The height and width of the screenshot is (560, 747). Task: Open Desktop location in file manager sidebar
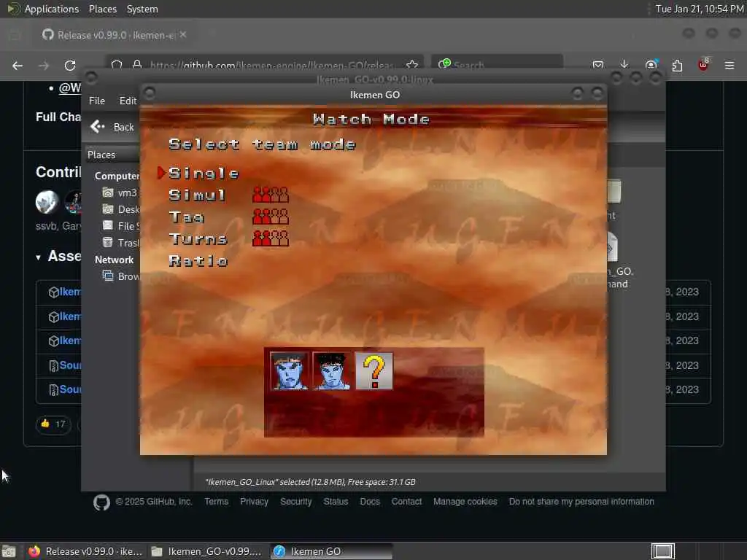coord(120,209)
